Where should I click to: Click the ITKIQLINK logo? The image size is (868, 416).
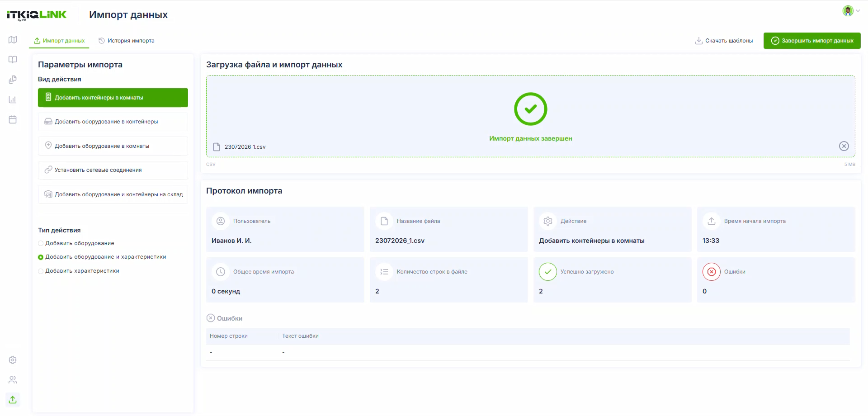37,15
